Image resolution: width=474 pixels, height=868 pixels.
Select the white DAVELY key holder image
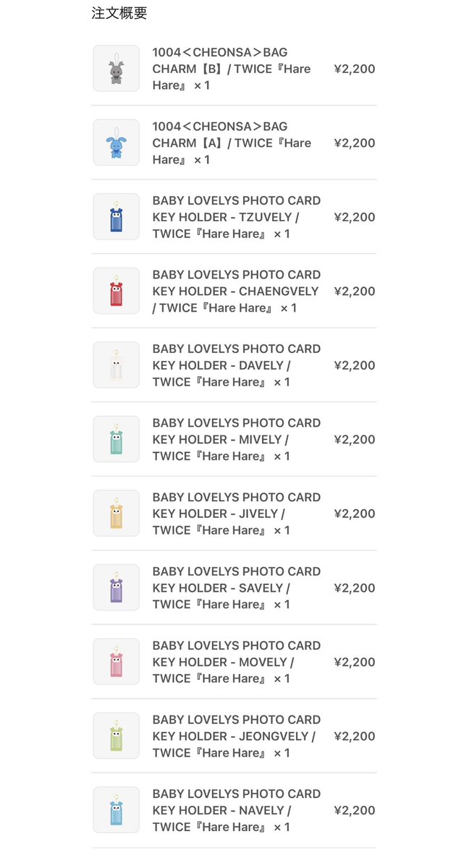(x=116, y=365)
